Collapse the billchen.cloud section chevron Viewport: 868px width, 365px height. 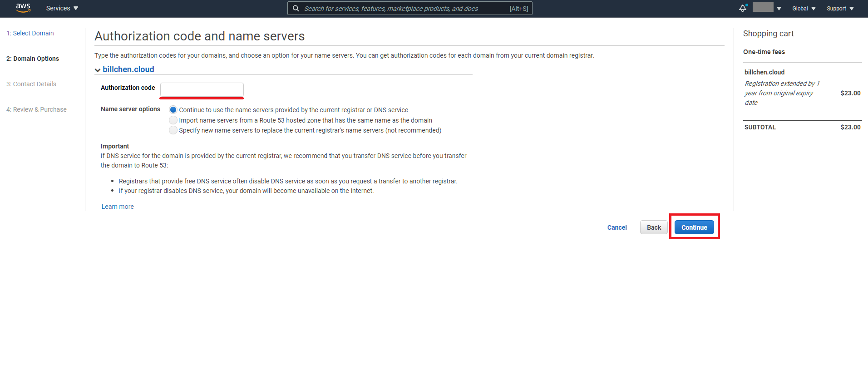(98, 70)
